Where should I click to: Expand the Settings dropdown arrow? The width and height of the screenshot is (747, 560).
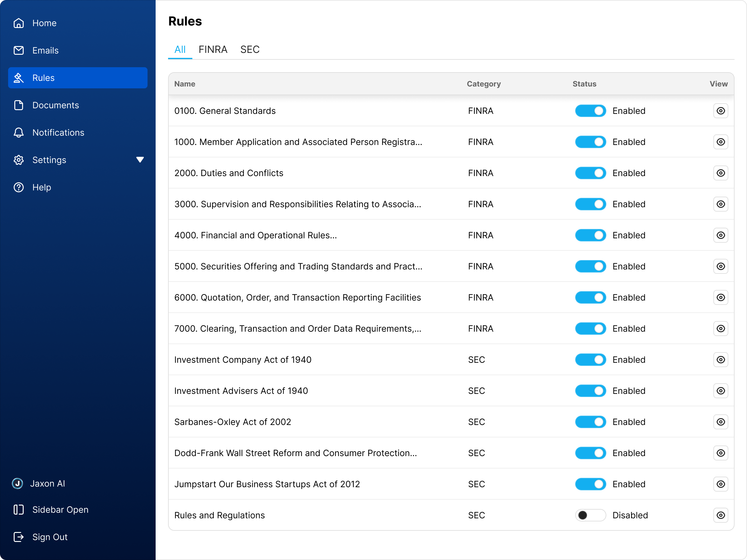pyautogui.click(x=140, y=160)
